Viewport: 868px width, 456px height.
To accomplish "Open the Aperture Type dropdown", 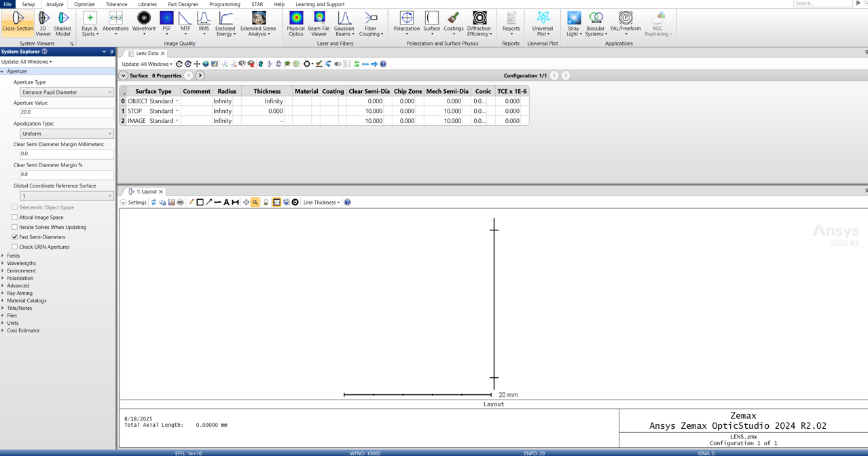I will [x=67, y=92].
